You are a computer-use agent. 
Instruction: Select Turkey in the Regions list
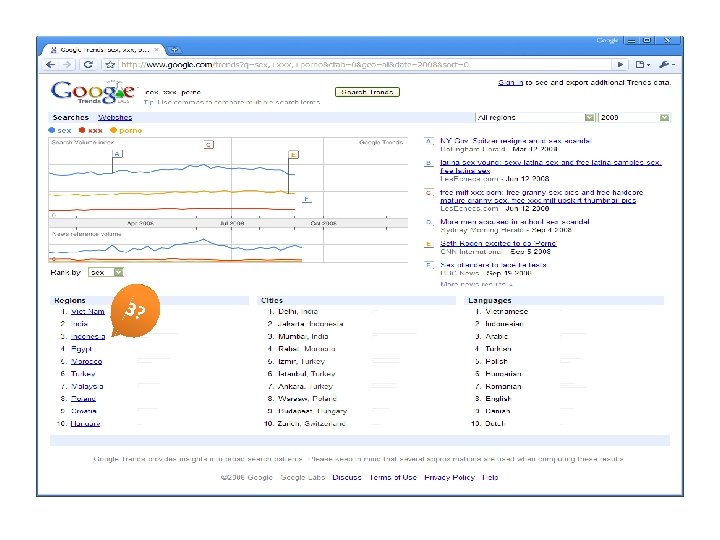pyautogui.click(x=83, y=374)
